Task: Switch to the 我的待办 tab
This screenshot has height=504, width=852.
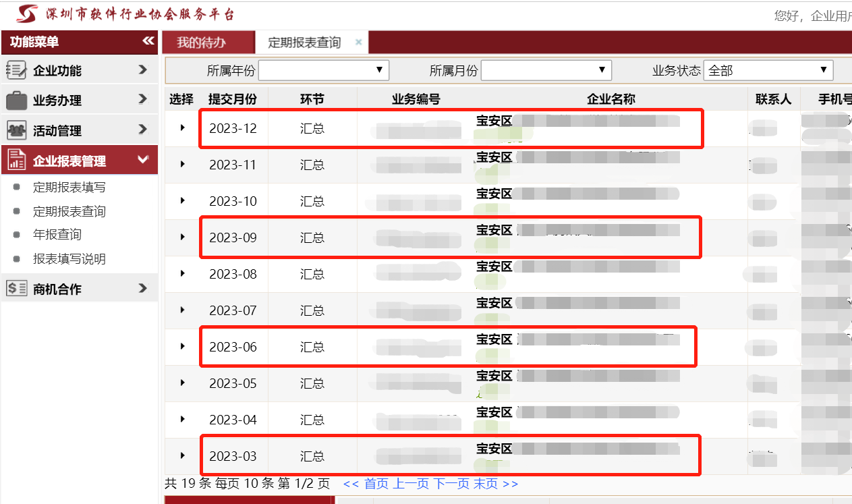Action: pos(201,43)
